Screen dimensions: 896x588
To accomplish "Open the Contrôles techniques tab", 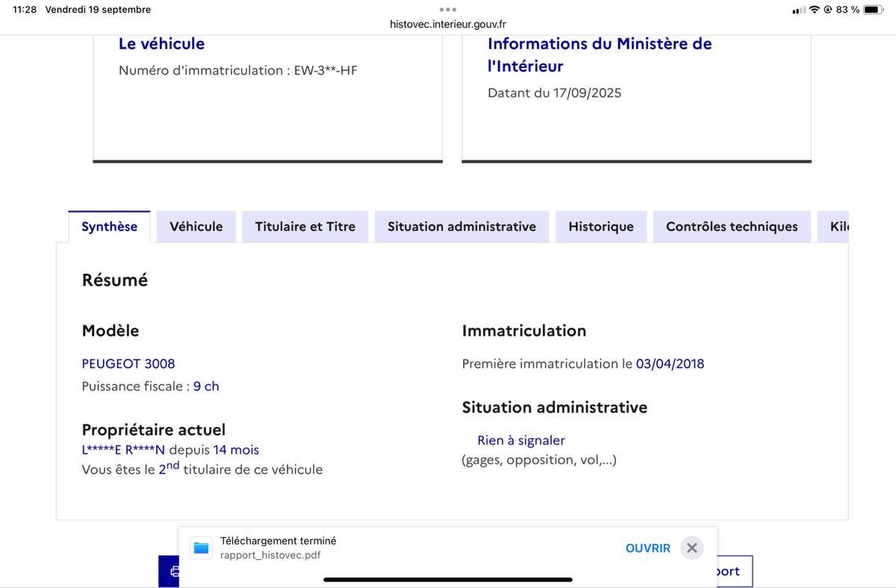I will [732, 227].
